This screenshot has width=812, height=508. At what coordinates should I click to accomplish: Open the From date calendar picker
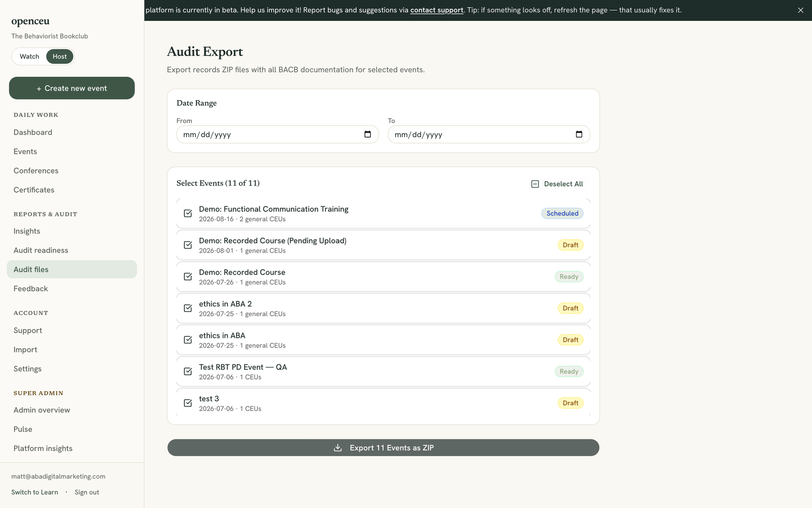[x=367, y=135]
